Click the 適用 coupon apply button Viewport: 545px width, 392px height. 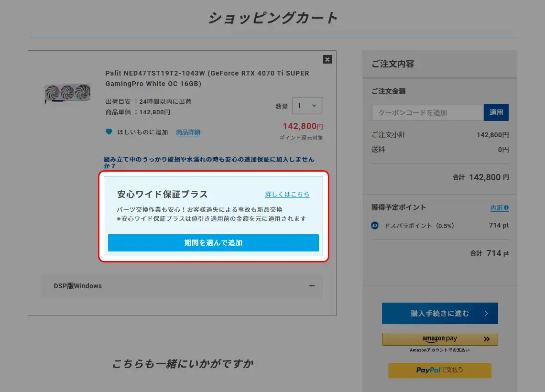point(496,112)
